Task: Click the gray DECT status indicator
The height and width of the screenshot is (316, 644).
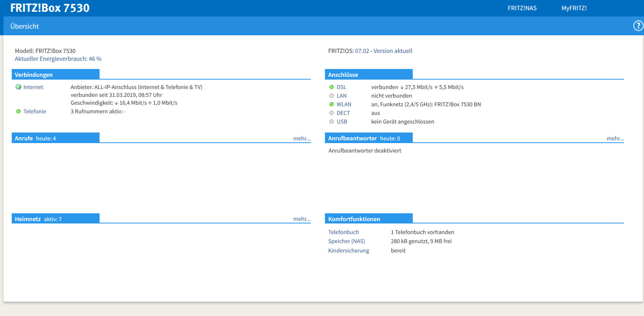Action: (332, 113)
